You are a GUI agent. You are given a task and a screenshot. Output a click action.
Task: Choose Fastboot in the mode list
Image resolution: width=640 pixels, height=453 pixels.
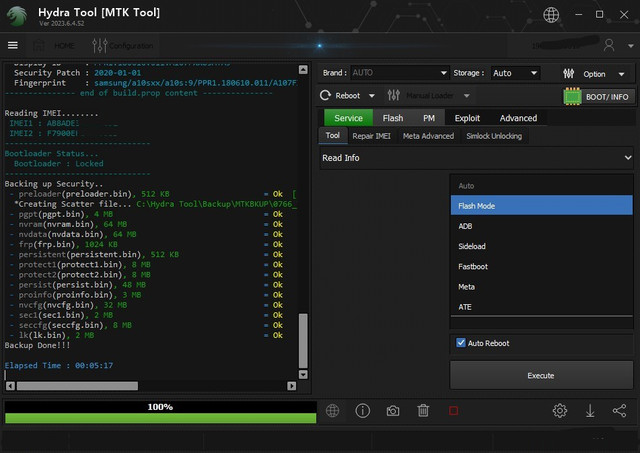541,266
